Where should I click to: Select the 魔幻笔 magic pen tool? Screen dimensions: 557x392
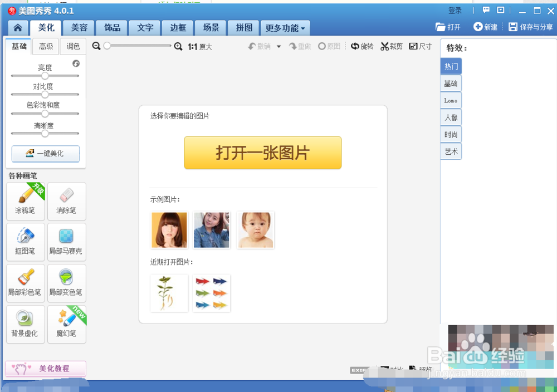pyautogui.click(x=66, y=324)
